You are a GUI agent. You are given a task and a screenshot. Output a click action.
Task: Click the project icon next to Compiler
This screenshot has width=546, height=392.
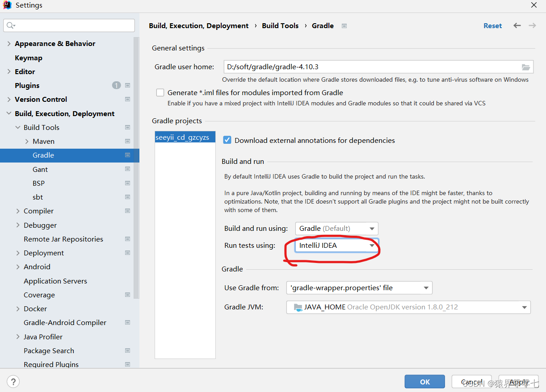[127, 211]
